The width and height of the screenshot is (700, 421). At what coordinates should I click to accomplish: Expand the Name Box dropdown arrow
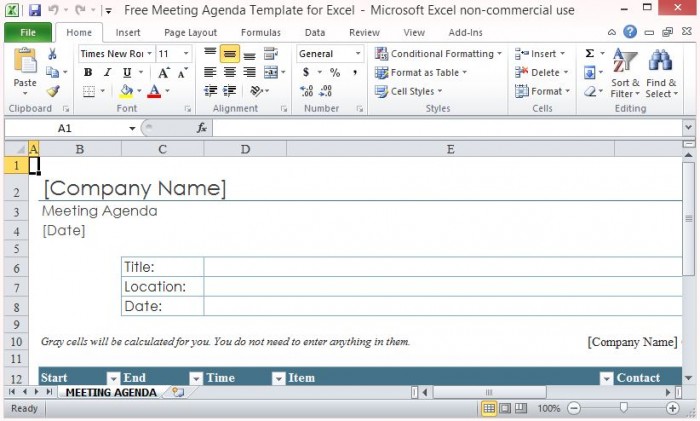(x=132, y=129)
